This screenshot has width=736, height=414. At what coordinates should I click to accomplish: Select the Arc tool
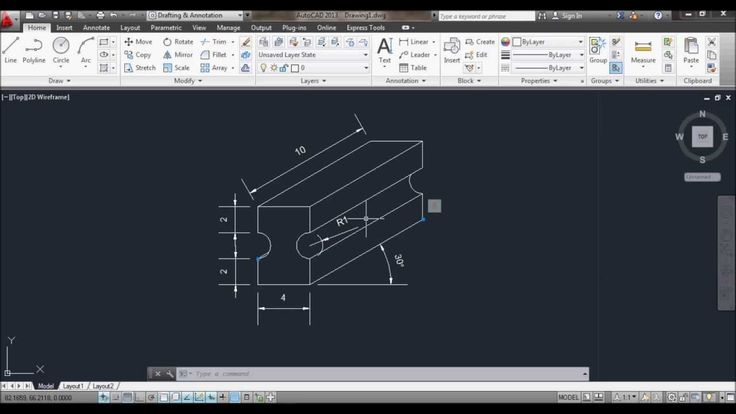click(x=85, y=51)
